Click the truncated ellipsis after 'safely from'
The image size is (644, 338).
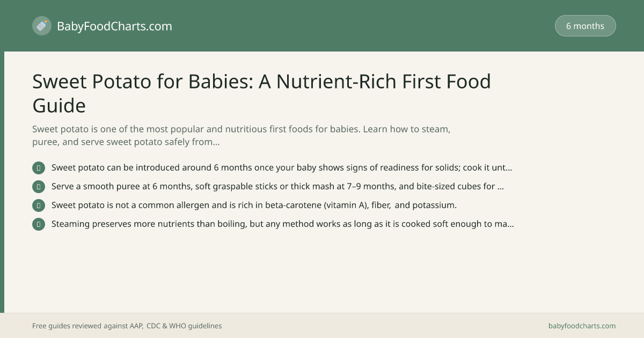click(x=216, y=143)
